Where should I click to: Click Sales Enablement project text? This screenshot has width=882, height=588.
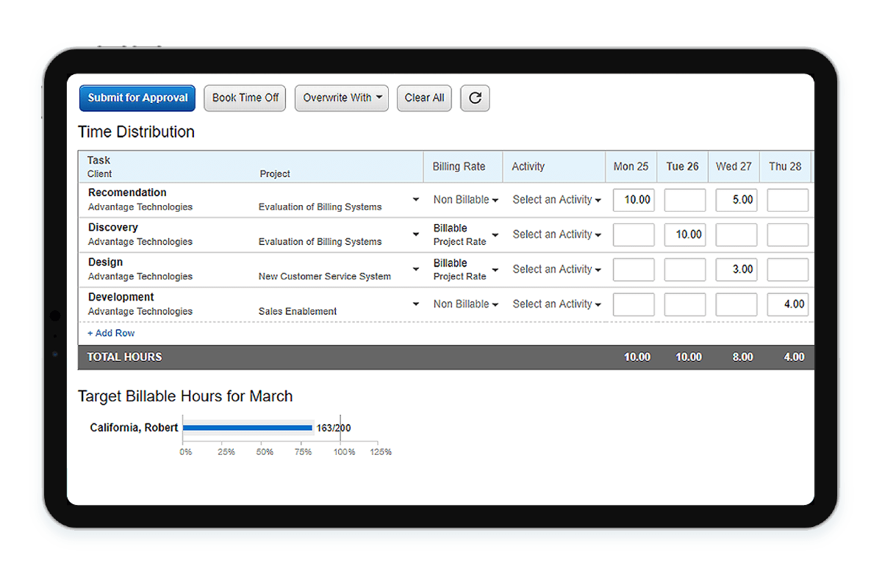point(298,312)
